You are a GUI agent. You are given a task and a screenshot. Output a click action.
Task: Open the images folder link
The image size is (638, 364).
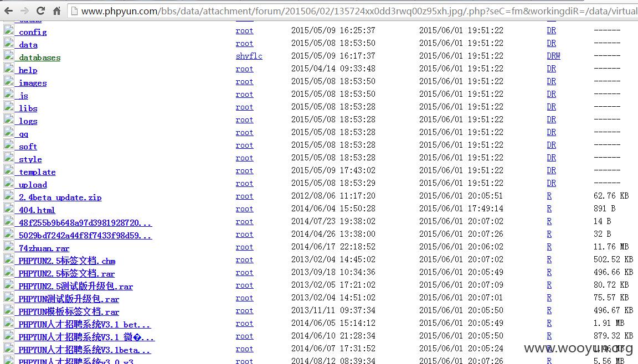33,83
